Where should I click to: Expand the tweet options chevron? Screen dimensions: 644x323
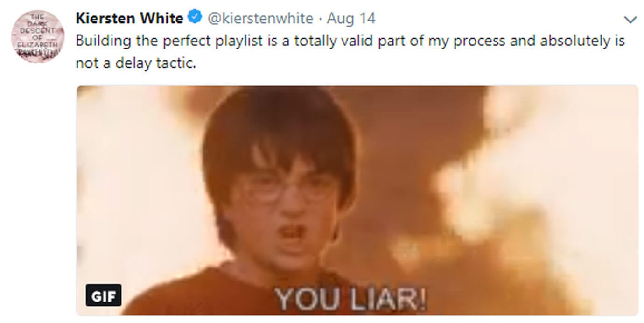[630, 20]
